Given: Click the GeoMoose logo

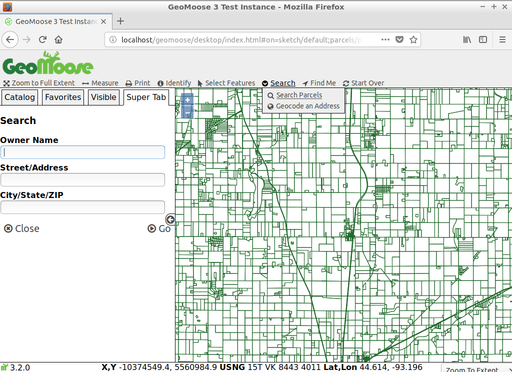Looking at the screenshot, I should click(48, 63).
